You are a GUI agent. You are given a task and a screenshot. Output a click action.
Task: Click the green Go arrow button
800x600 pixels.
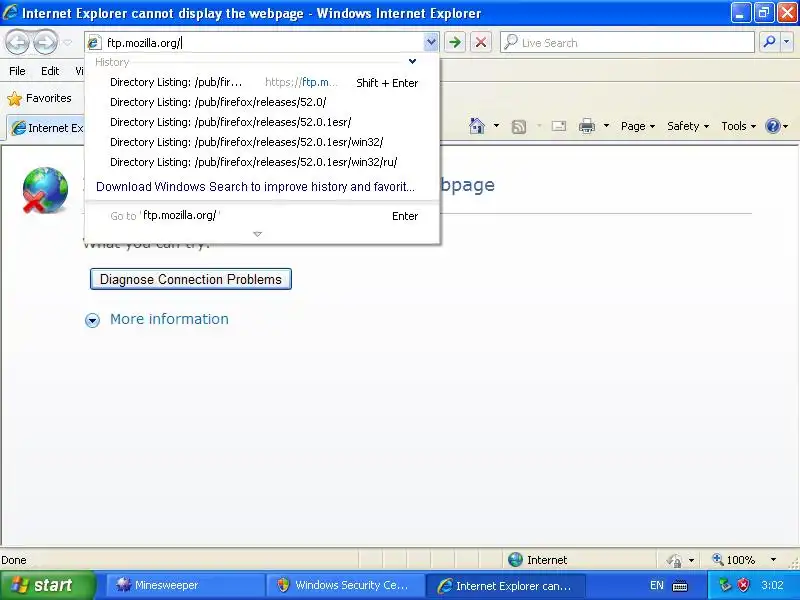point(455,42)
